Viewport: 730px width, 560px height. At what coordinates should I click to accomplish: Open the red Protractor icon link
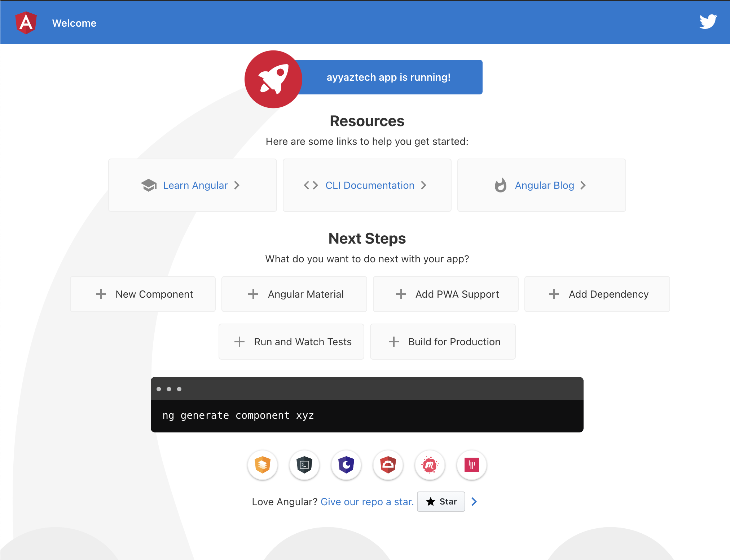click(388, 465)
